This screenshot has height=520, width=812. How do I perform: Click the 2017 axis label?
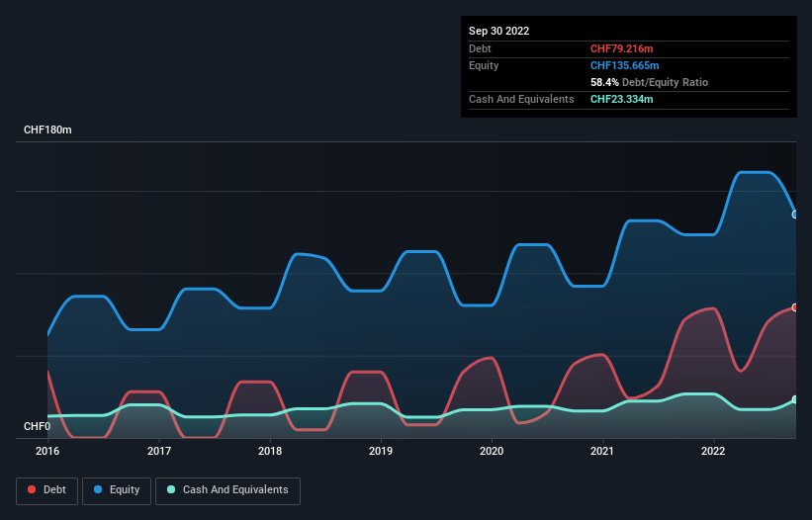(x=159, y=451)
